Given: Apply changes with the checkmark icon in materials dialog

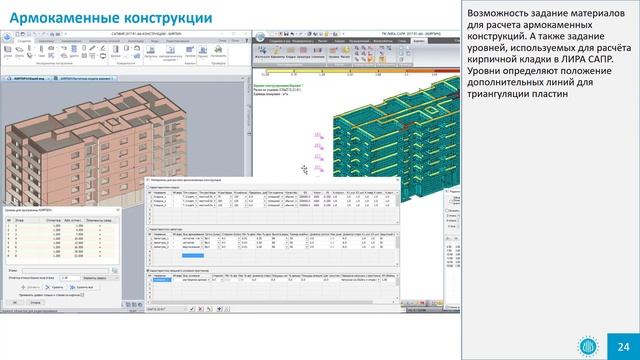Looking at the screenshot, I should (x=192, y=309).
